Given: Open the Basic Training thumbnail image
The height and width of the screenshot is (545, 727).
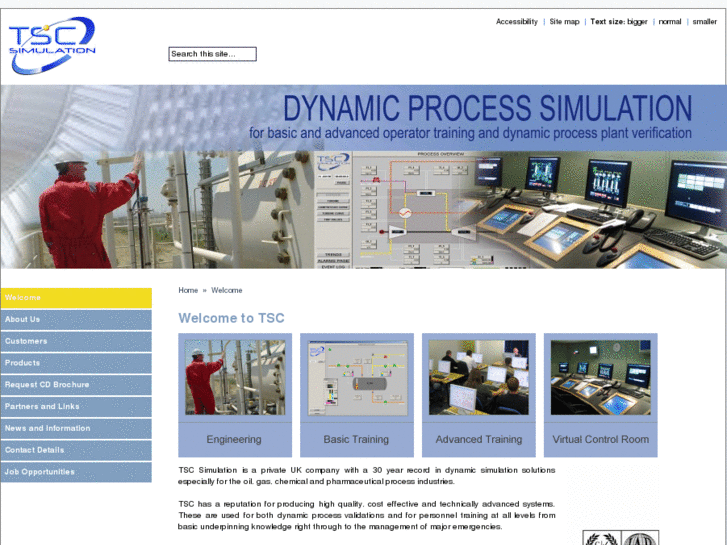Looking at the screenshot, I should 357,377.
